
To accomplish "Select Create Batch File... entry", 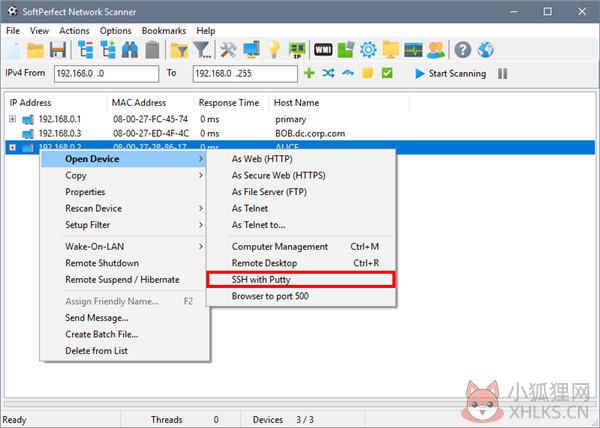I will 125,334.
